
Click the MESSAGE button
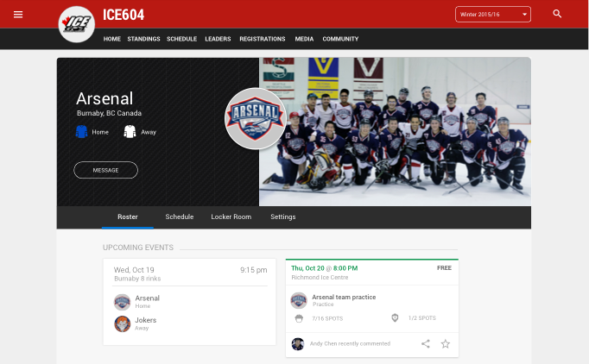[x=105, y=170]
